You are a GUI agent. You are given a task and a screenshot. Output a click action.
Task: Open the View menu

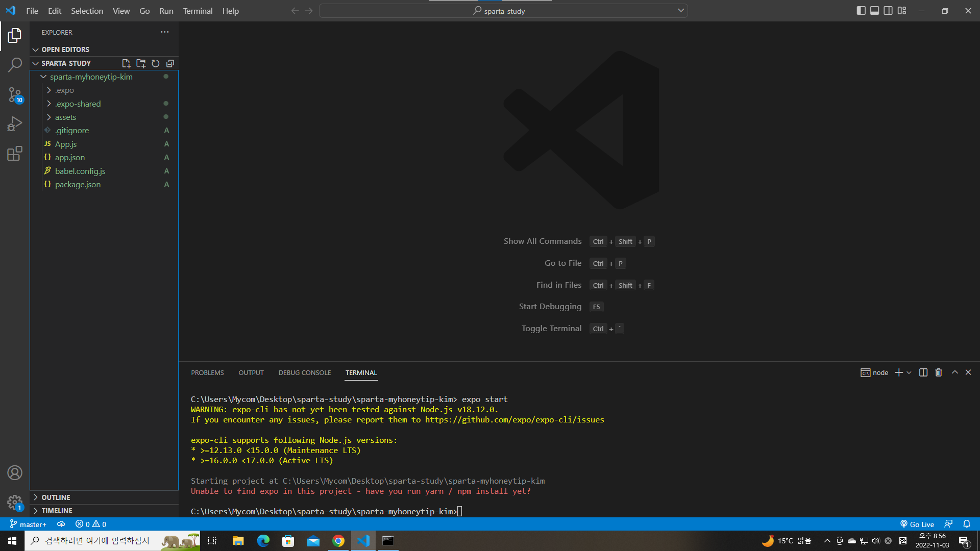121,11
